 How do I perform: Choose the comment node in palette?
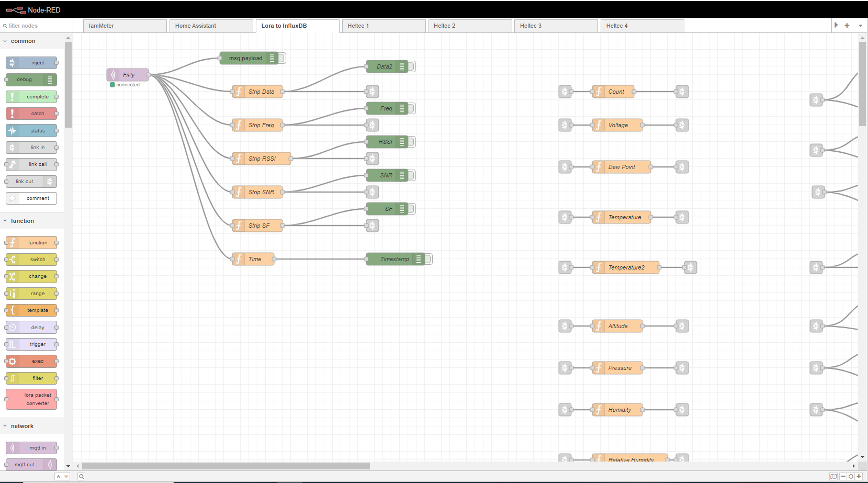(x=31, y=198)
